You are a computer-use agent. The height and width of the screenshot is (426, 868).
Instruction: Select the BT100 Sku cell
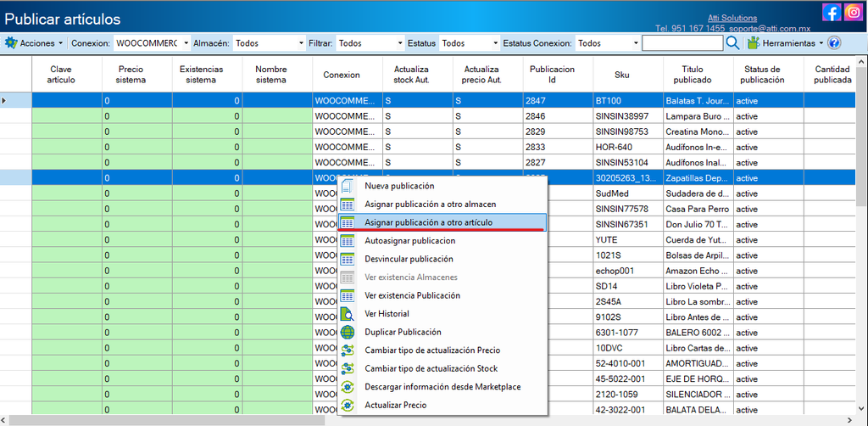[x=628, y=101]
